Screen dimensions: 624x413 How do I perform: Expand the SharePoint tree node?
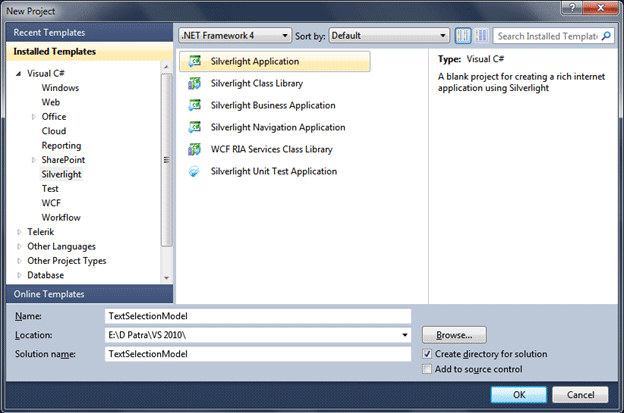[33, 160]
